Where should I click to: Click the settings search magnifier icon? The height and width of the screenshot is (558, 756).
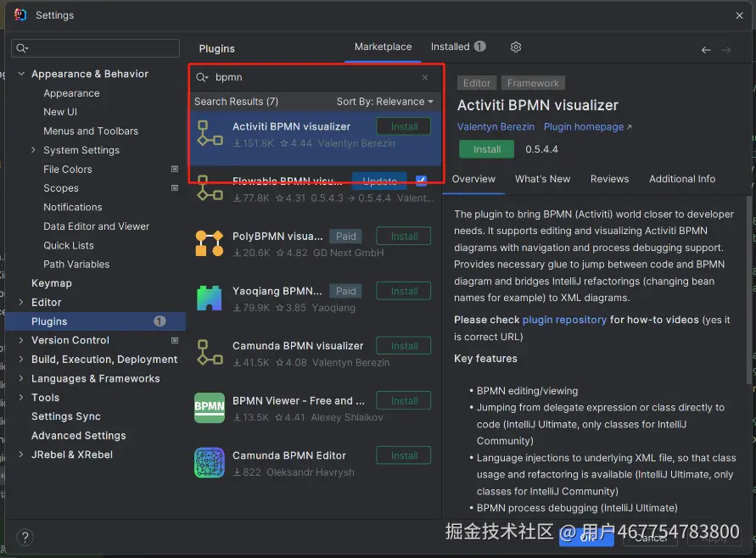click(22, 48)
